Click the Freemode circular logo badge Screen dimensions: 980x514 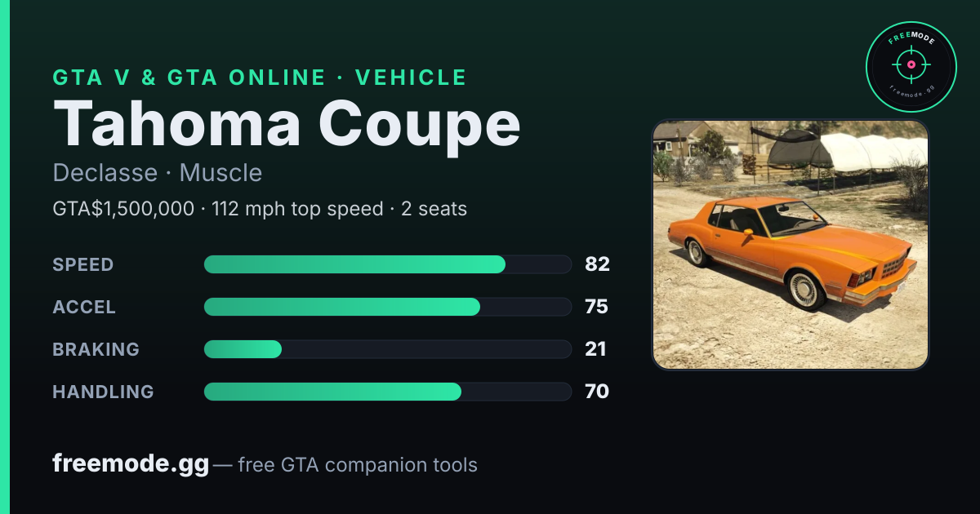pos(911,67)
